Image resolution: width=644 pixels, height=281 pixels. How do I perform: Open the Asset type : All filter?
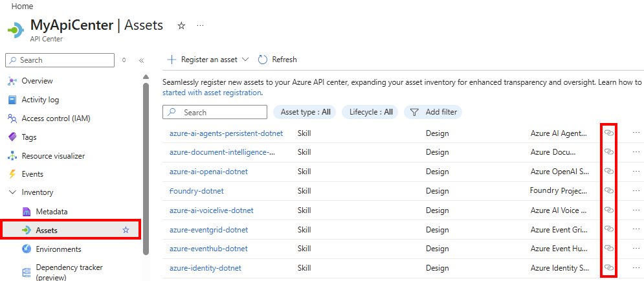(x=305, y=112)
